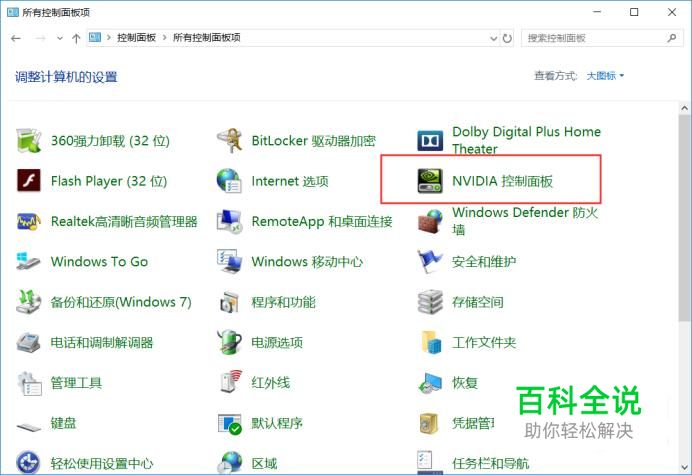Screen dimensions: 692x475
Task: Click the Windows To Go icon
Action: click(29, 261)
